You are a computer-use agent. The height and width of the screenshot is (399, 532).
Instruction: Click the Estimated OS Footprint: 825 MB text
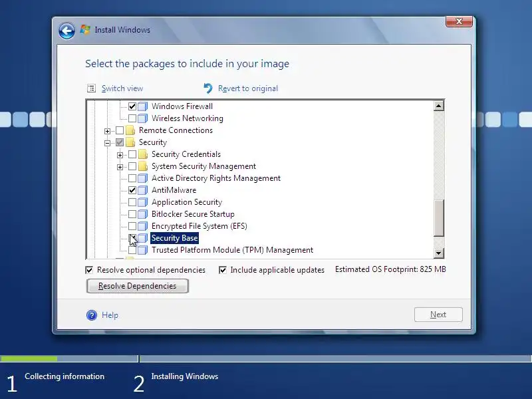[x=390, y=269]
